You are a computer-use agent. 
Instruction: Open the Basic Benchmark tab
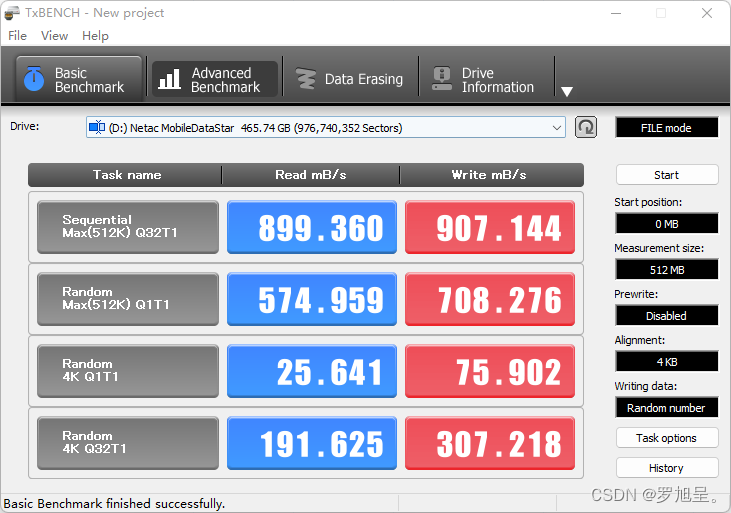79,79
